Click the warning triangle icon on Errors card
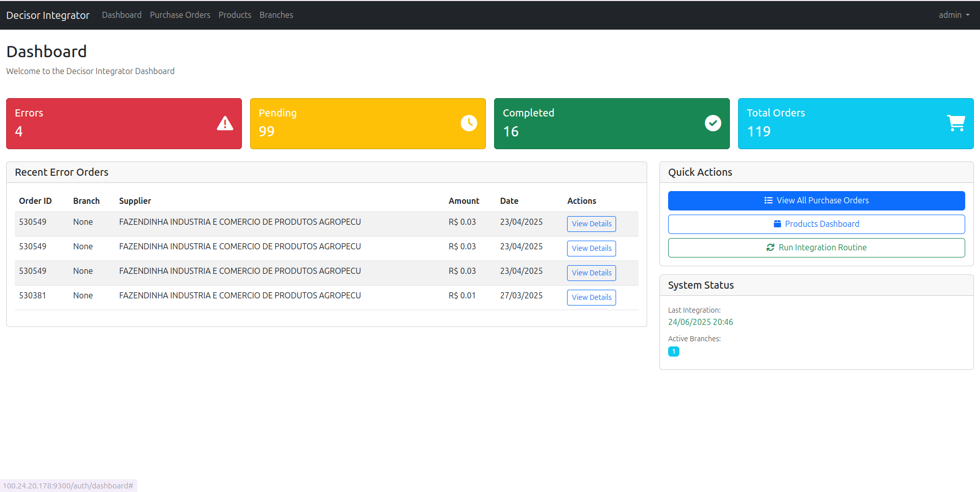The height and width of the screenshot is (492, 980). click(x=225, y=124)
